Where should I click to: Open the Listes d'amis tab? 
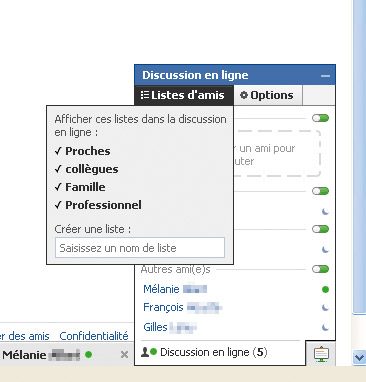pyautogui.click(x=184, y=95)
